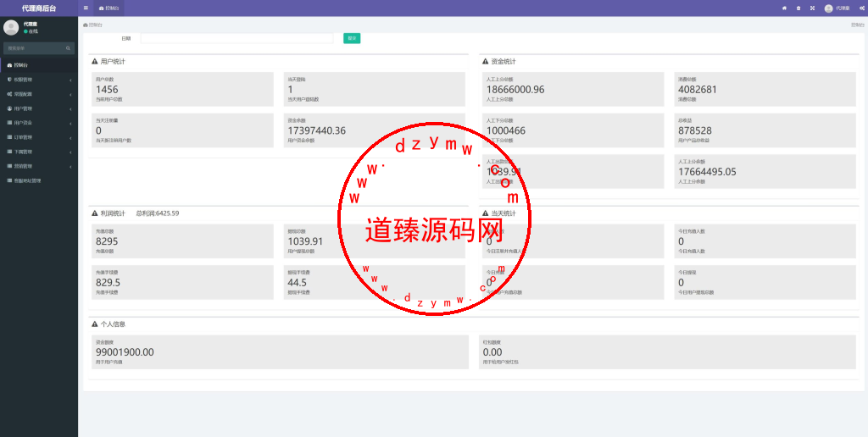Click the fund quota value 99001900.00
The image size is (868, 437).
[125, 352]
